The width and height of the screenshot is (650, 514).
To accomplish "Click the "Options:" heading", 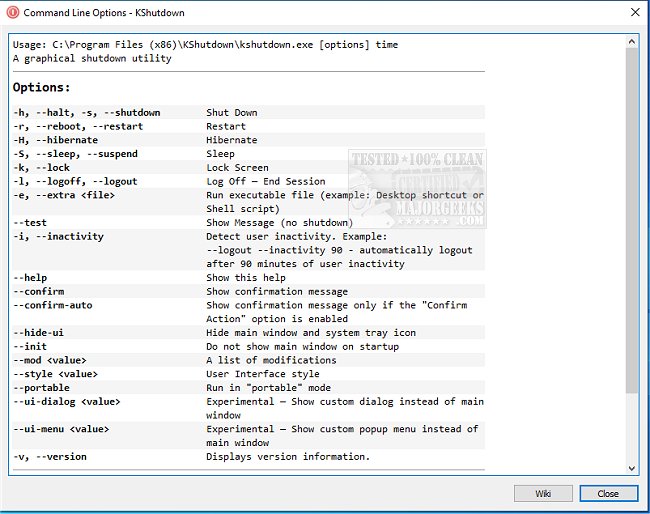I will click(41, 87).
